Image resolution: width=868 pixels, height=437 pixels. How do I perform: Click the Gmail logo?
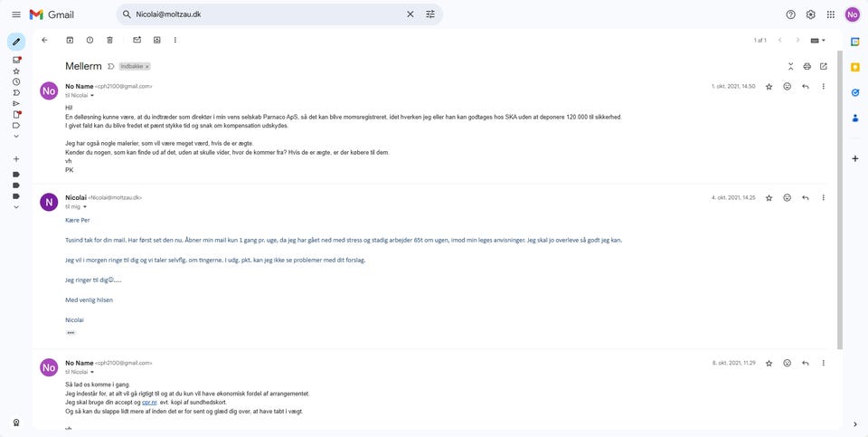click(52, 14)
